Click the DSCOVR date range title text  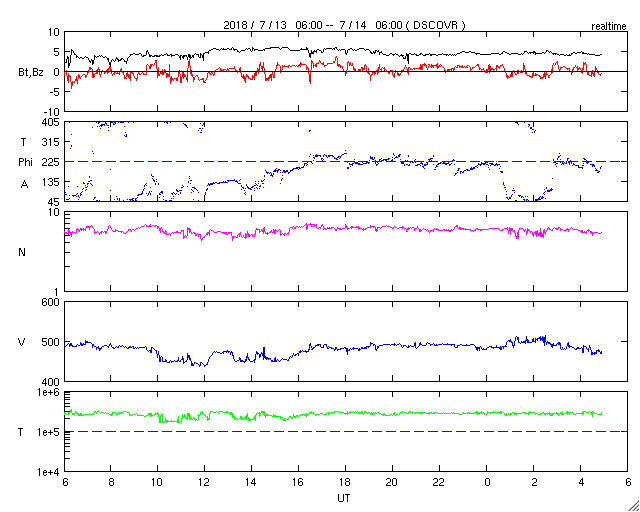pos(344,25)
